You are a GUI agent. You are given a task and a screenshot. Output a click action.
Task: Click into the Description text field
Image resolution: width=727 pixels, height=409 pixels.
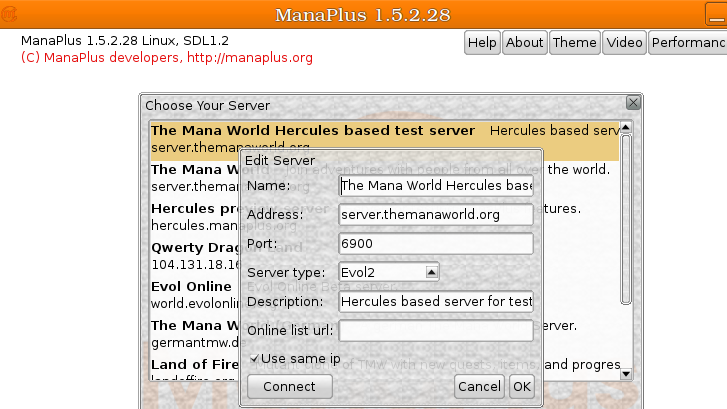point(436,301)
